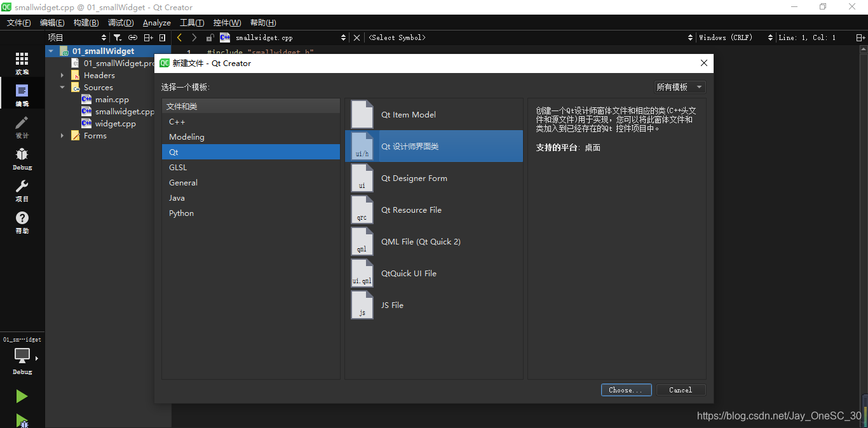Select the C++ category
This screenshot has height=428, width=868.
tap(251, 121)
